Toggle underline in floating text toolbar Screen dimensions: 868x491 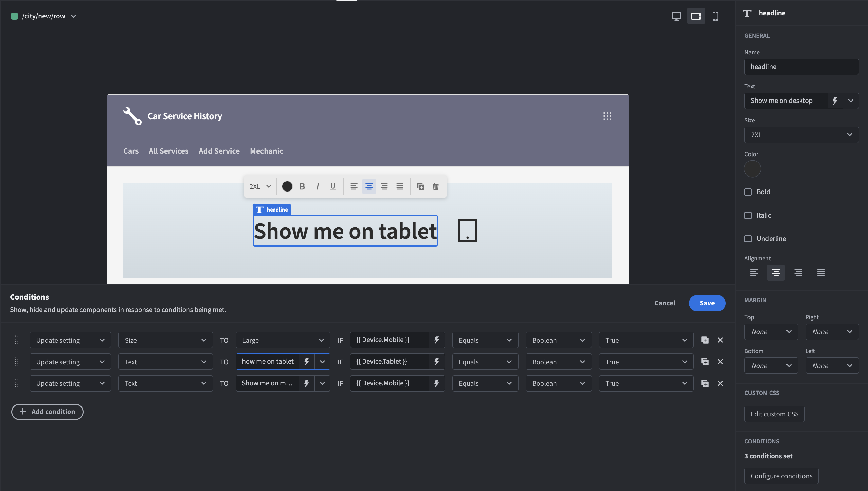coord(333,186)
